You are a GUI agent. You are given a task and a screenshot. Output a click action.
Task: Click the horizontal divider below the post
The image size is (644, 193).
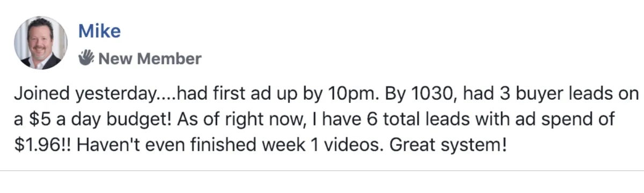(x=322, y=170)
